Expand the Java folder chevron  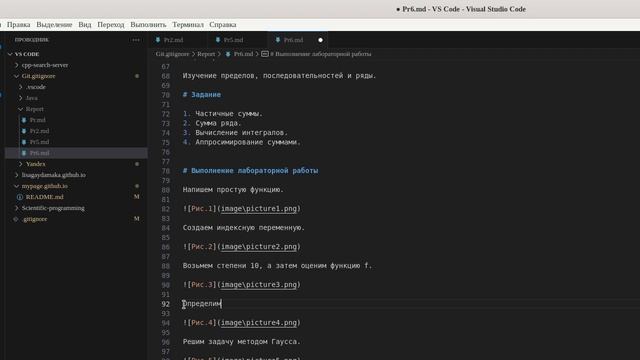[20, 98]
